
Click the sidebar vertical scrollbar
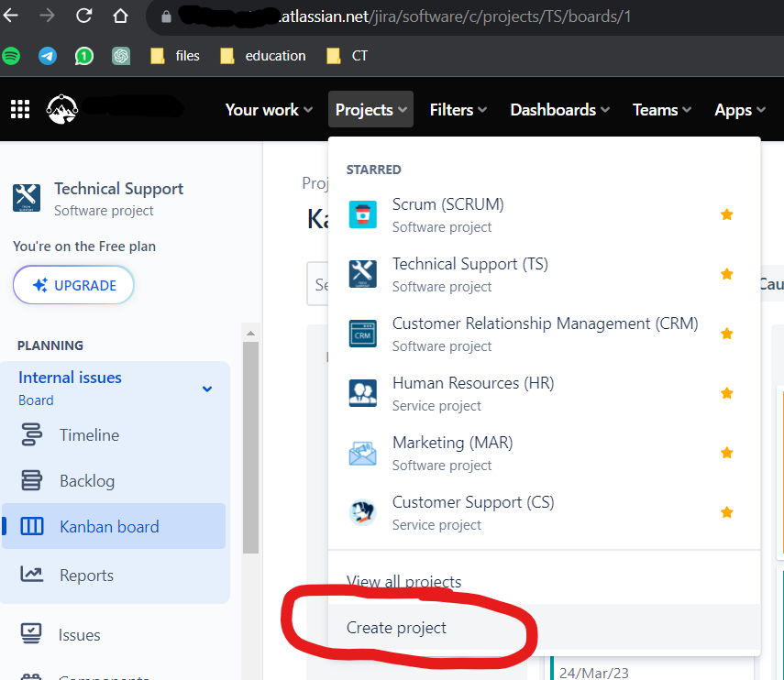[x=250, y=447]
